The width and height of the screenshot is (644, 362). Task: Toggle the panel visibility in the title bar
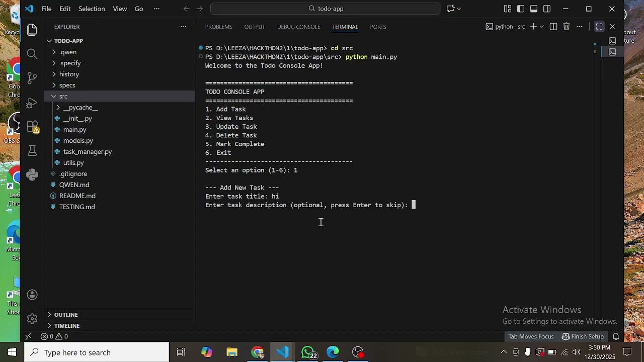point(534,9)
